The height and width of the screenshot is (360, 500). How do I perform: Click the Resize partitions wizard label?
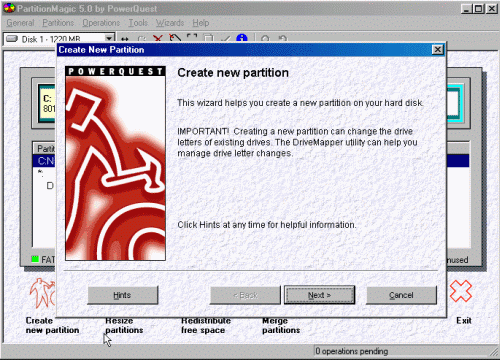(x=124, y=326)
